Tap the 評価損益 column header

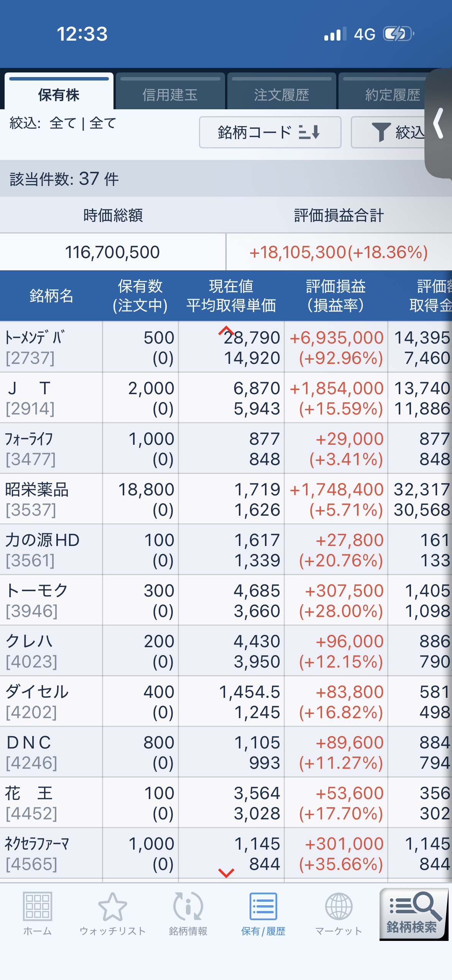[x=335, y=296]
